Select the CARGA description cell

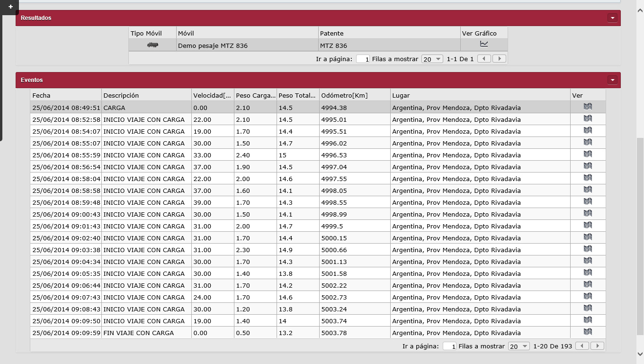(x=146, y=108)
